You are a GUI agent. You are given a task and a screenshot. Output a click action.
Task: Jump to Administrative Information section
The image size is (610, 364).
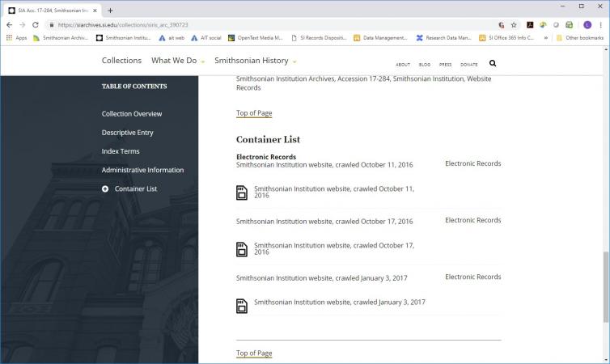[142, 170]
